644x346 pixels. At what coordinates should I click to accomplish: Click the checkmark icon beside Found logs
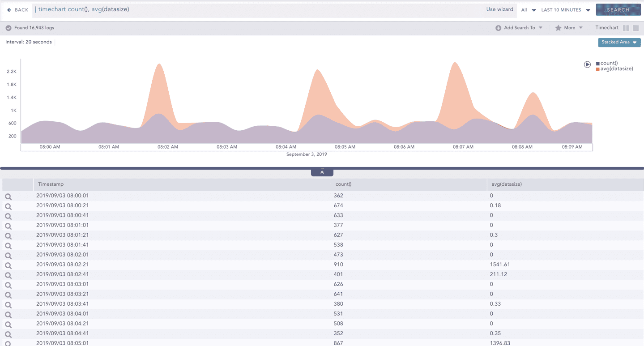click(9, 28)
